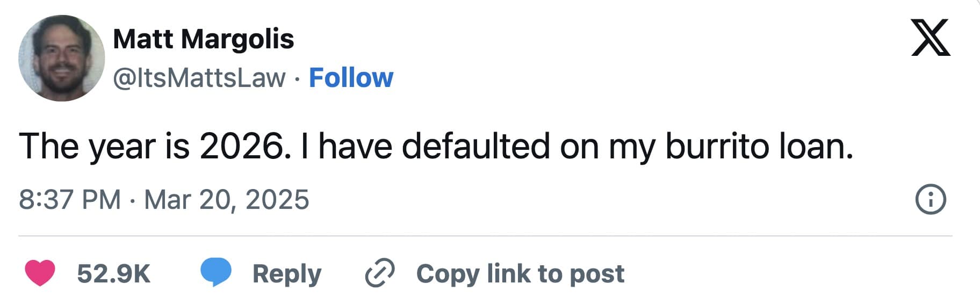Click the word "defaulted" in the post
The width and height of the screenshot is (980, 305).
[x=475, y=146]
